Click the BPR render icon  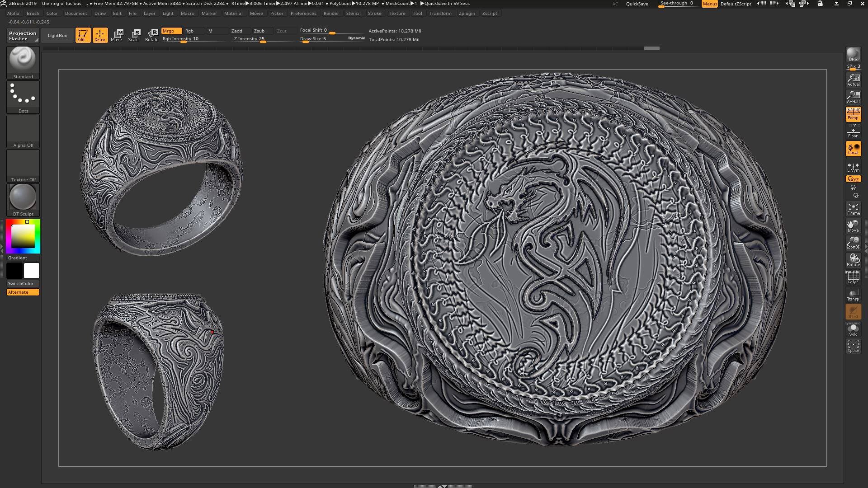point(853,55)
